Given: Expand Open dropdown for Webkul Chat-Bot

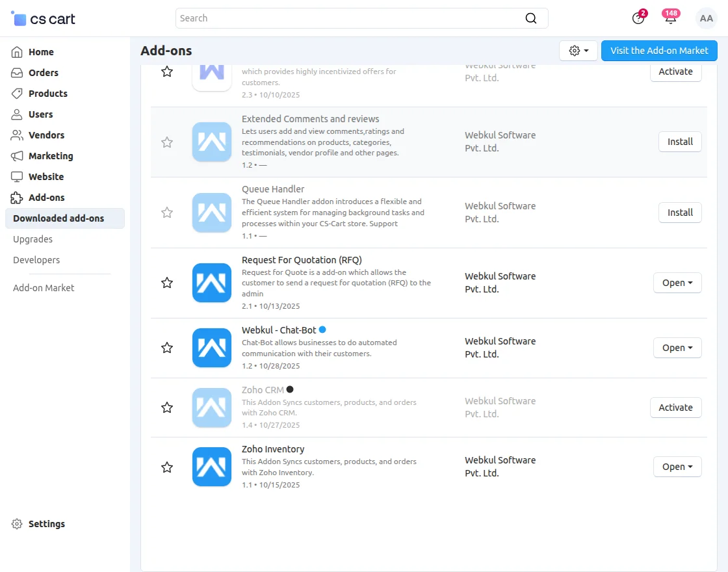Looking at the screenshot, I should (x=677, y=348).
